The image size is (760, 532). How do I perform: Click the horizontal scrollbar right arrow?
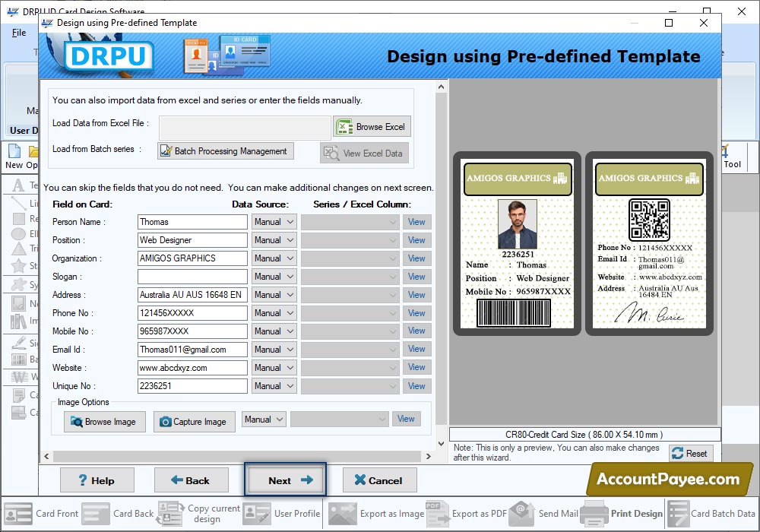click(429, 456)
